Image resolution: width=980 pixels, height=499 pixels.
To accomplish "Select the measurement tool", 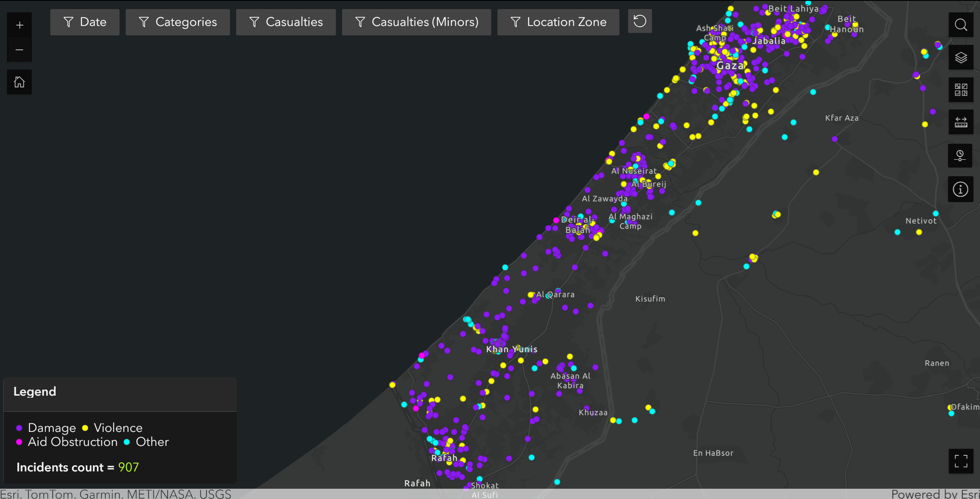I will [961, 122].
